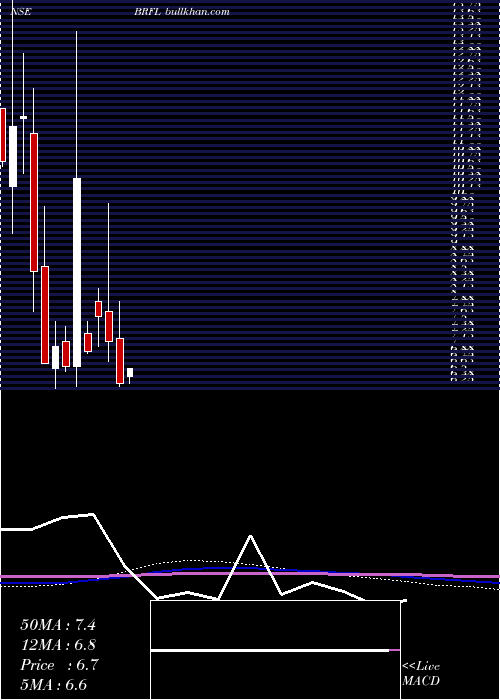Click the BRFL bullkhan.com chart title
The image size is (500, 700).
pyautogui.click(x=182, y=12)
